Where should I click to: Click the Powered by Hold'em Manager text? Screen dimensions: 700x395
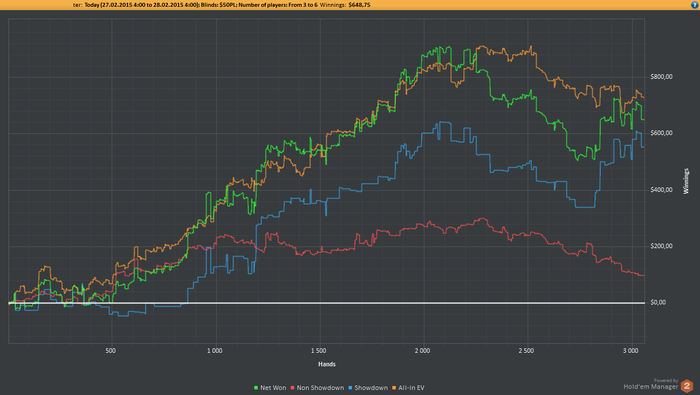click(651, 384)
